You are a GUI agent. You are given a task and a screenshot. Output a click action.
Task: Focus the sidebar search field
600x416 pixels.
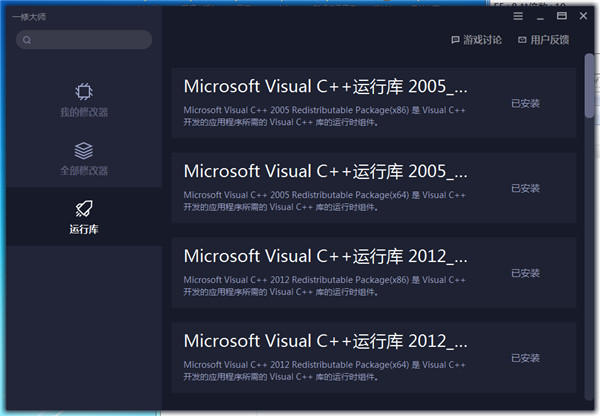pos(84,40)
